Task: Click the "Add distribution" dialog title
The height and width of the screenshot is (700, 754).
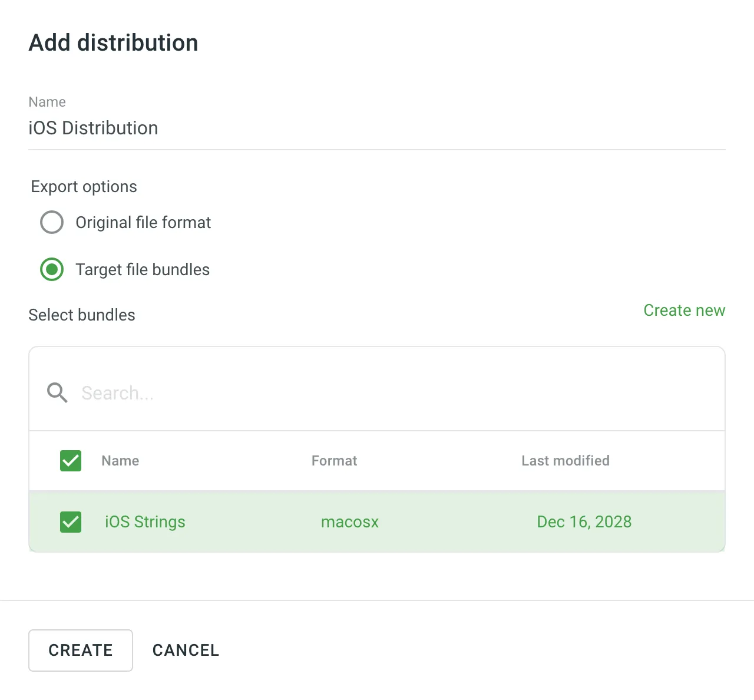Action: coord(113,42)
